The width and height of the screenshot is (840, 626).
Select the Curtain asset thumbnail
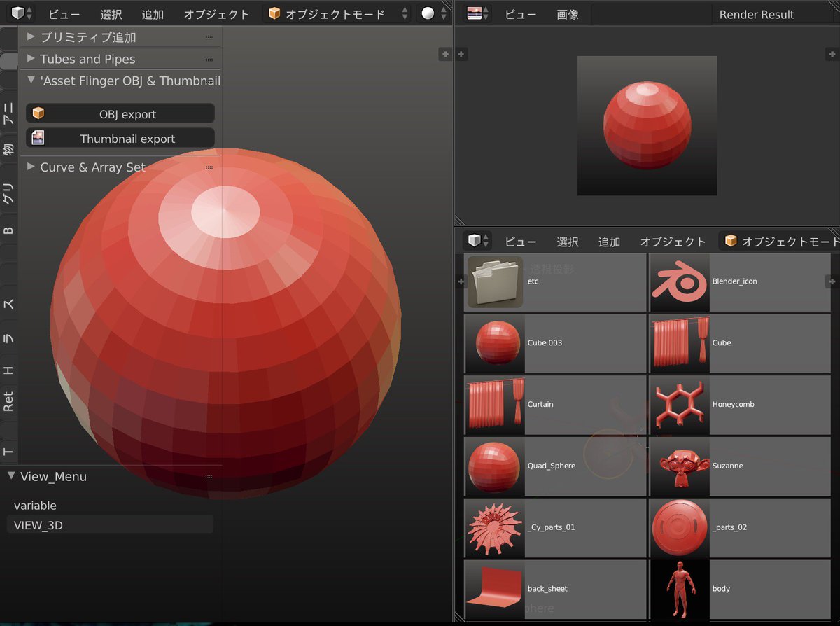pos(496,405)
